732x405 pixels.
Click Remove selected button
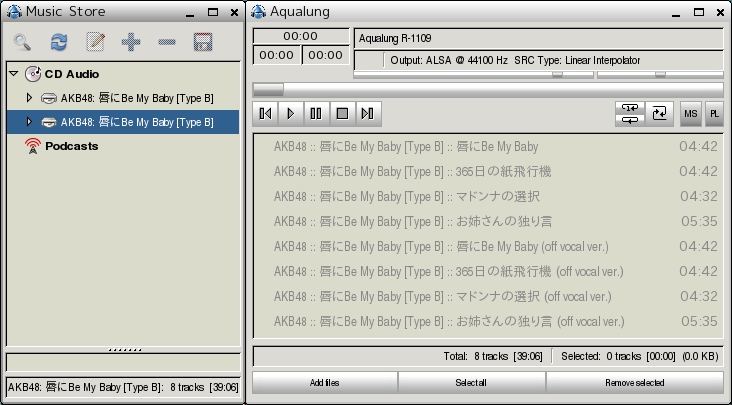[634, 383]
